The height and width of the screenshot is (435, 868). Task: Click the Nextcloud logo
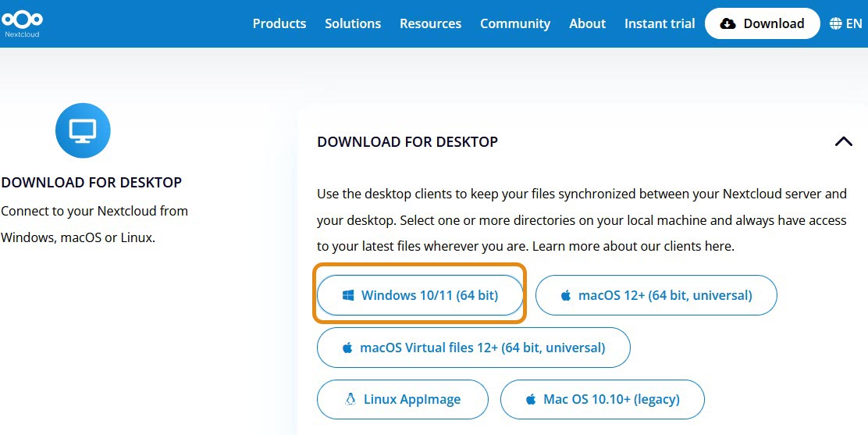click(22, 23)
